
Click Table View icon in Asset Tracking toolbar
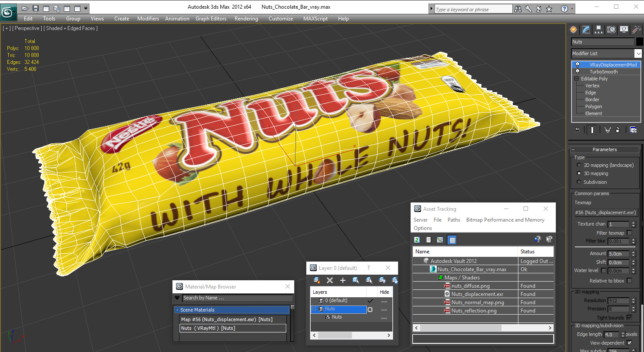click(452, 240)
